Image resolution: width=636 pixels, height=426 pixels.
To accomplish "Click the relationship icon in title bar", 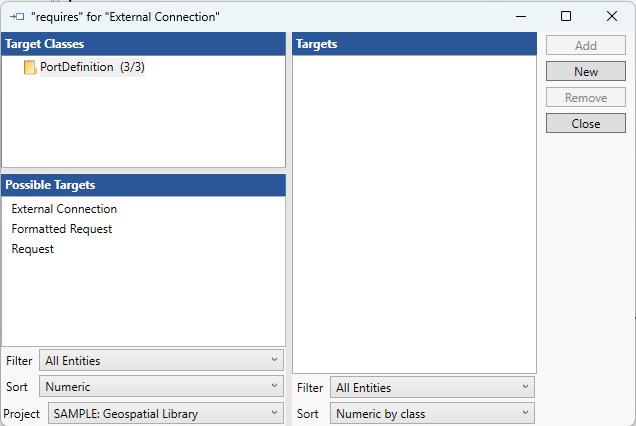I will 17,17.
